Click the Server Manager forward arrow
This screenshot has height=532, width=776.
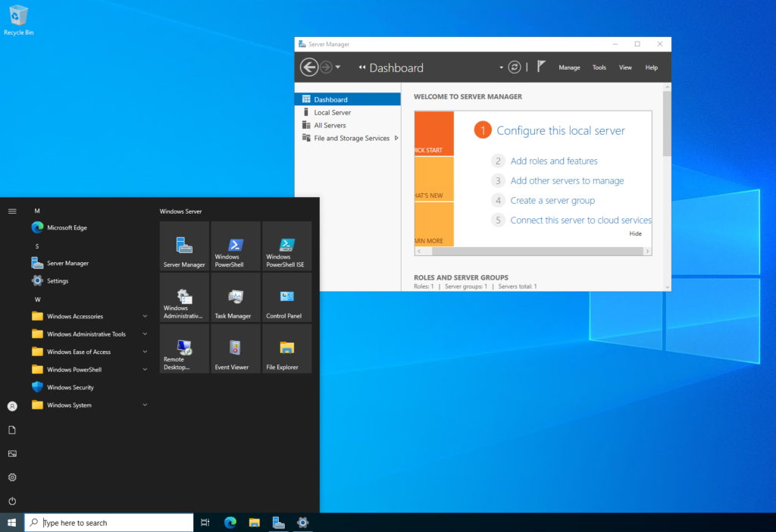coord(326,67)
